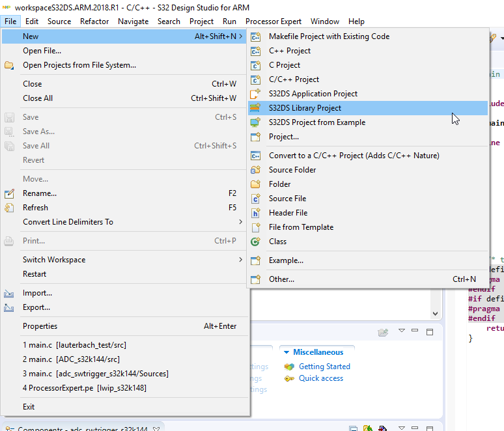Open recent file main.c ADC_s32k144/src
The image size is (504, 431).
[x=124, y=359]
